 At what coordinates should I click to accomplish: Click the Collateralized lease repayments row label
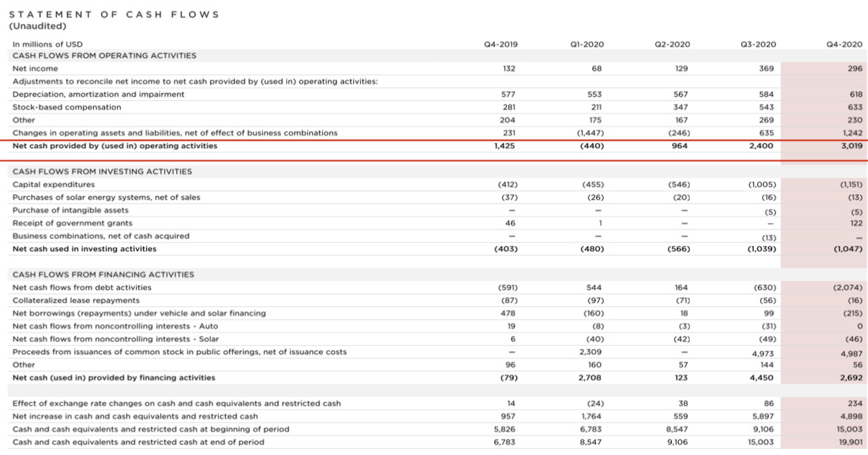click(76, 301)
